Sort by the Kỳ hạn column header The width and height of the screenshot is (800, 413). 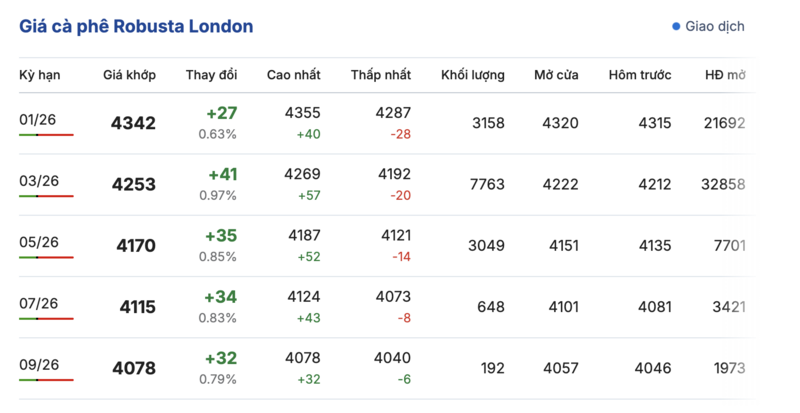[x=41, y=75]
